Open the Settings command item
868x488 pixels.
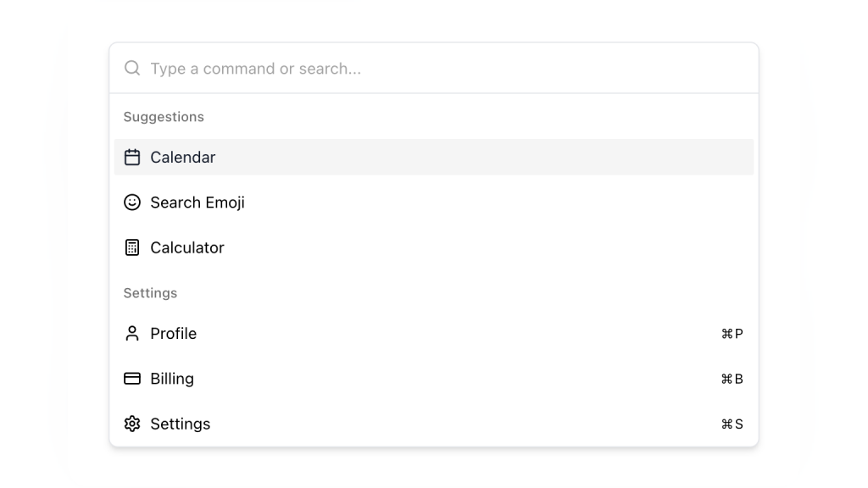(181, 424)
